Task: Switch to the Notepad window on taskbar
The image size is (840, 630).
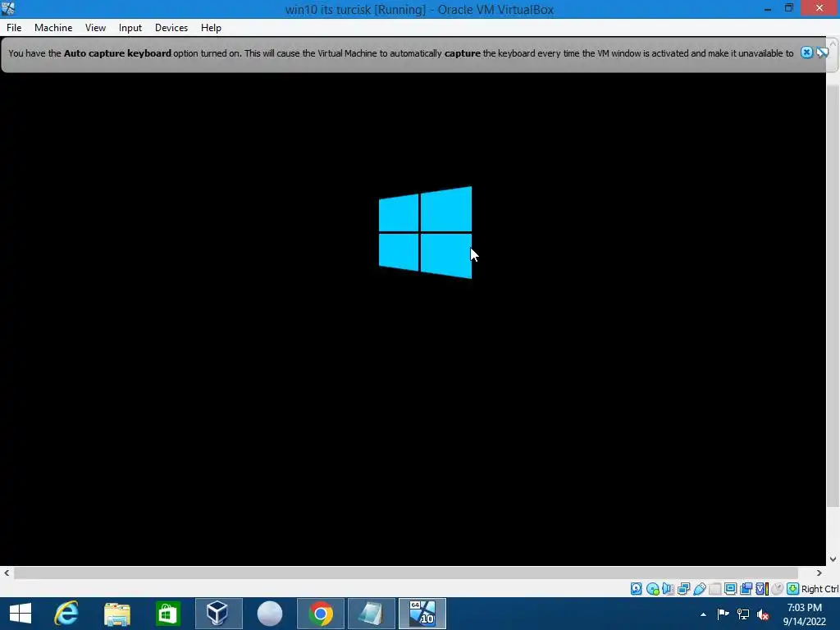Action: (371, 614)
